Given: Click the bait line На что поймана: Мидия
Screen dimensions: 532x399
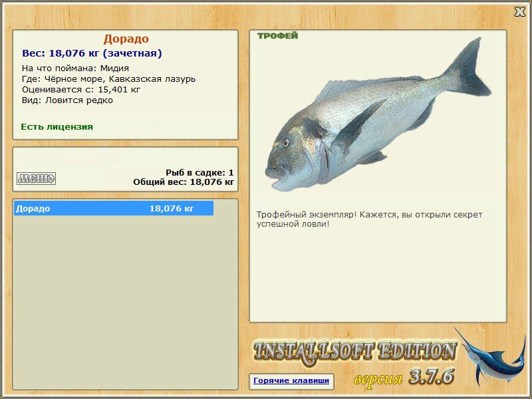Looking at the screenshot, I should point(75,68).
